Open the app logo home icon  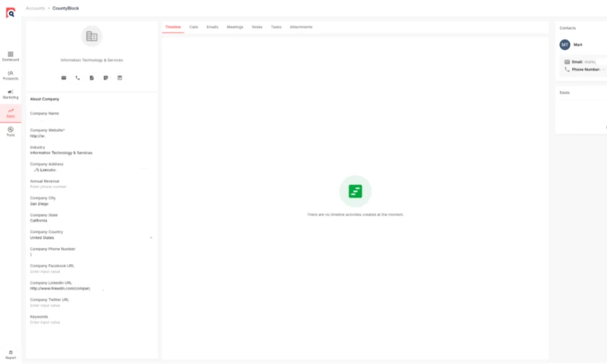coord(11,13)
